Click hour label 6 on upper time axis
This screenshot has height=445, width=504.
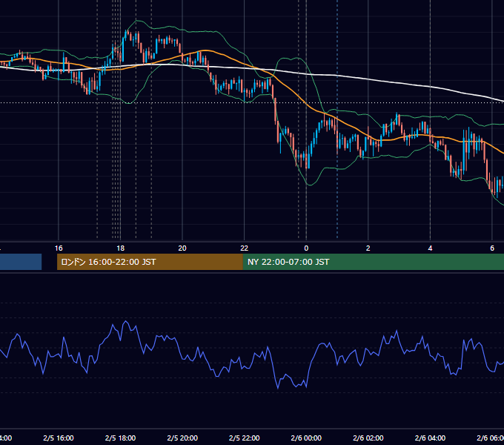(492, 248)
